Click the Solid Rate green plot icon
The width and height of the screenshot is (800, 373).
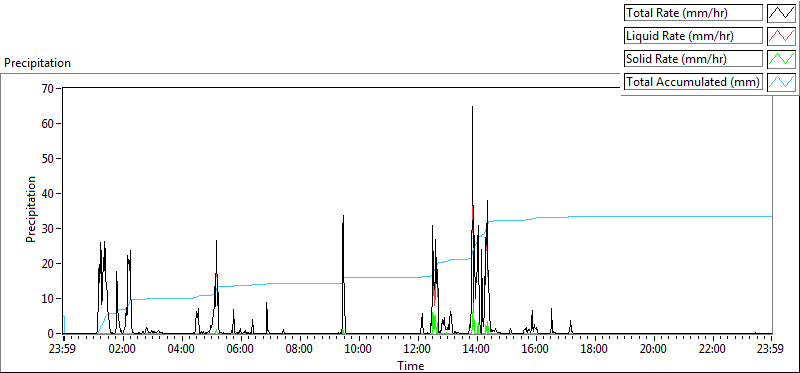pos(781,59)
